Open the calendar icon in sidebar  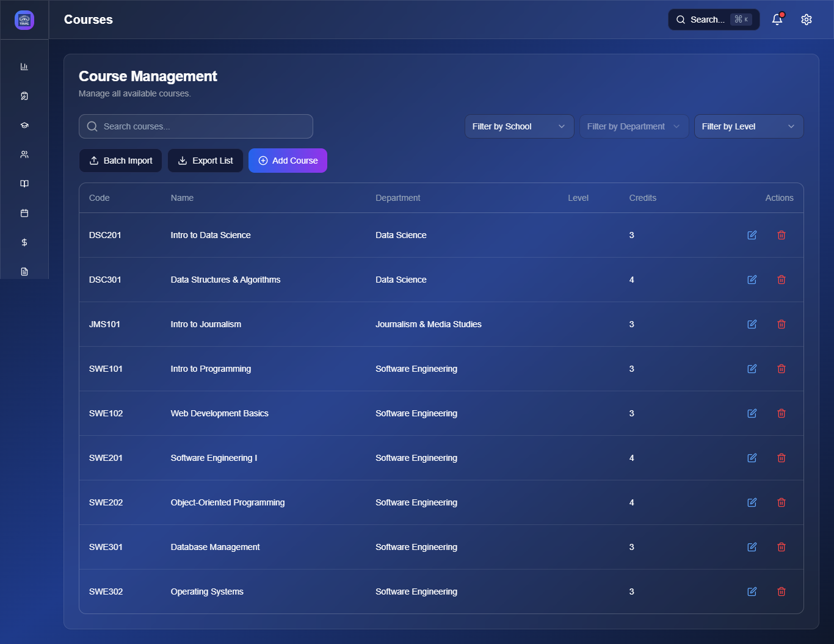[x=24, y=213]
